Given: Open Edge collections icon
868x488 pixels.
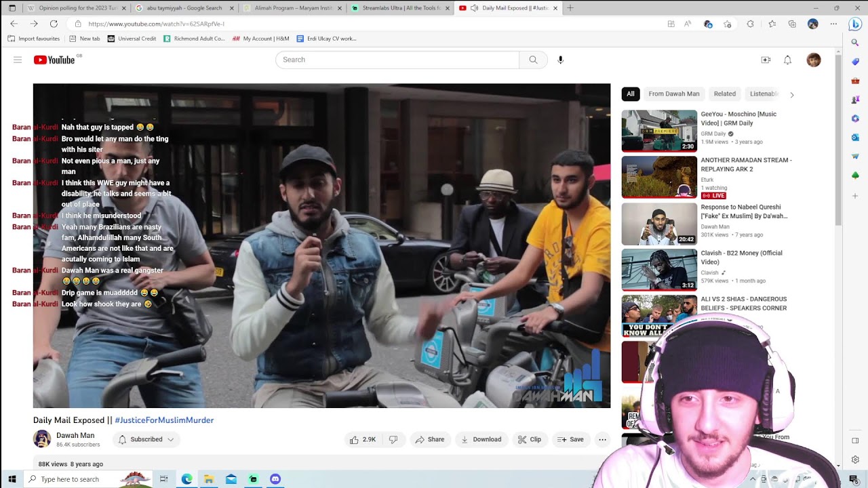Looking at the screenshot, I should (792, 24).
